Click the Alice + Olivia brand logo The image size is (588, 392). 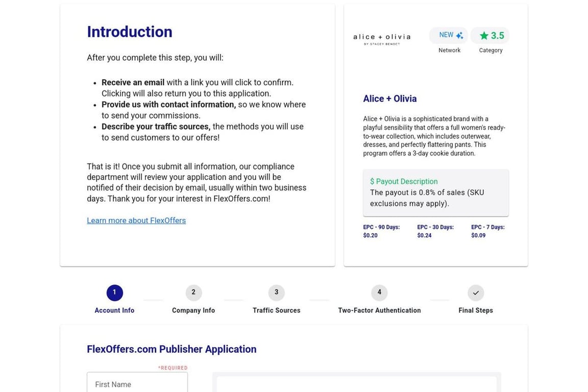382,39
